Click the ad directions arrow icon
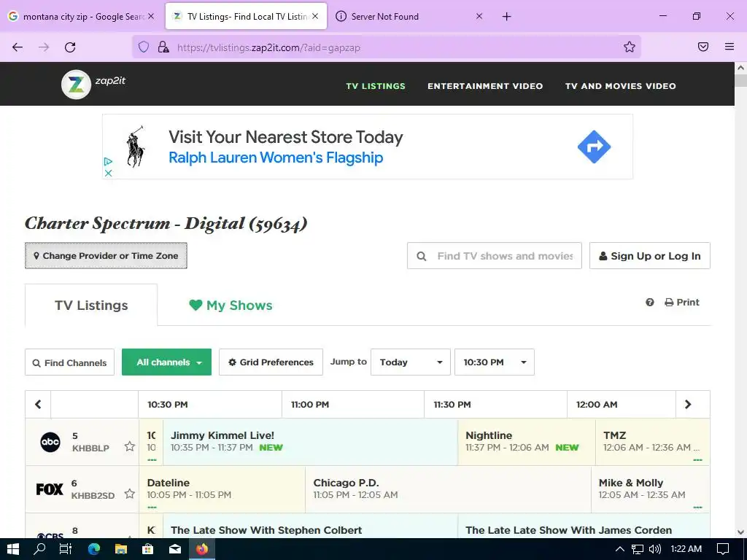Screen dimensions: 747x560 pos(594,147)
